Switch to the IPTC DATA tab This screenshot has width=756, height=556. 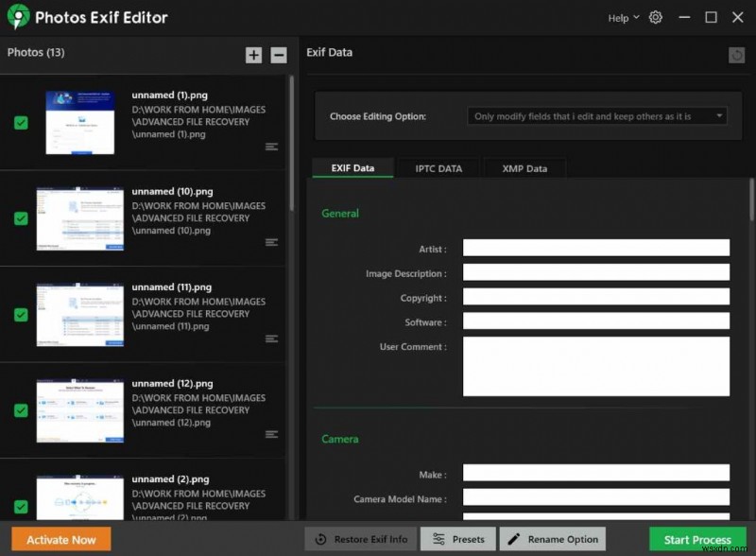[438, 168]
